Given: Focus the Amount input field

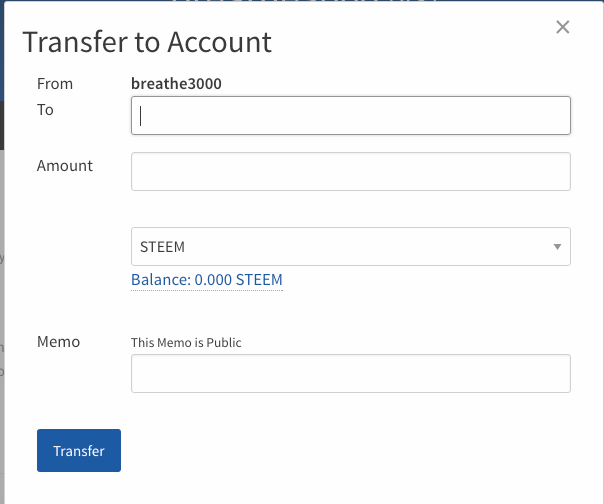Looking at the screenshot, I should tap(351, 171).
